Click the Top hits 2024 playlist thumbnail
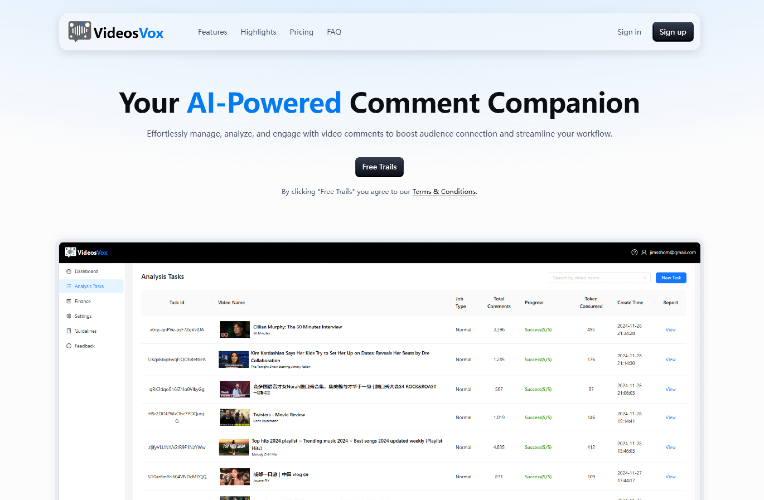Screen dimensions: 764x500 point(234,447)
